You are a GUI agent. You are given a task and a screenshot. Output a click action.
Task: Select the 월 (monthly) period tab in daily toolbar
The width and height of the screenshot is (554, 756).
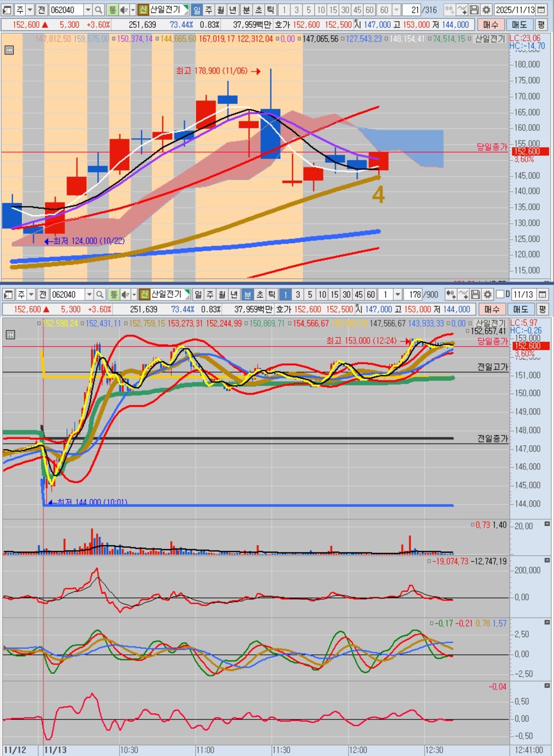(x=221, y=9)
